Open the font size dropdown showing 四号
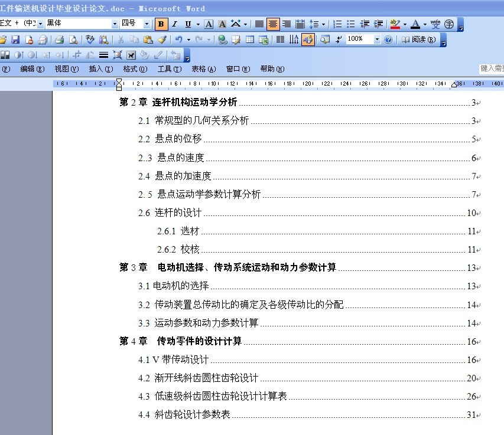 pos(147,24)
